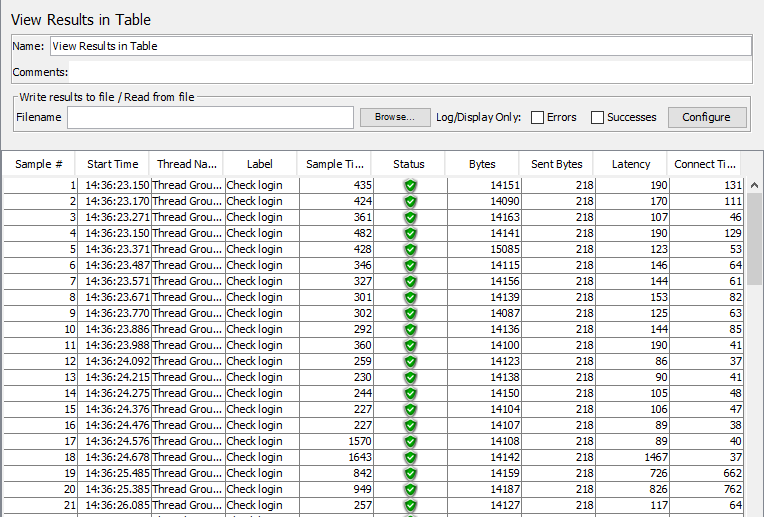
Task: Sort by the Sample # column header
Action: (x=39, y=164)
